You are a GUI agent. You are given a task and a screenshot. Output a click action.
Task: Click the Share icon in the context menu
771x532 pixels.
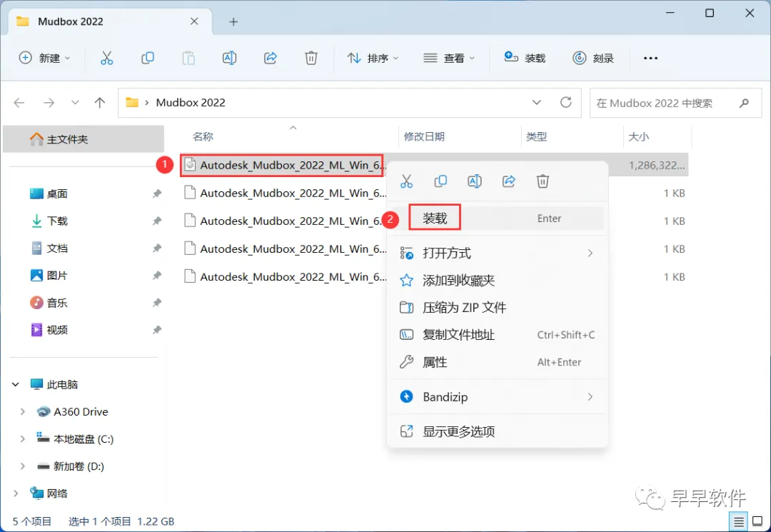click(509, 181)
